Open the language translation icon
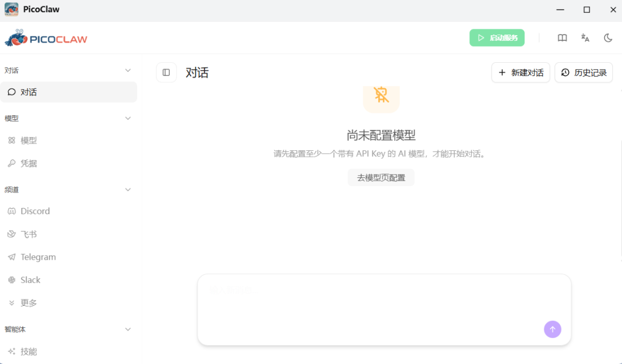The height and width of the screenshot is (364, 622). coord(585,38)
